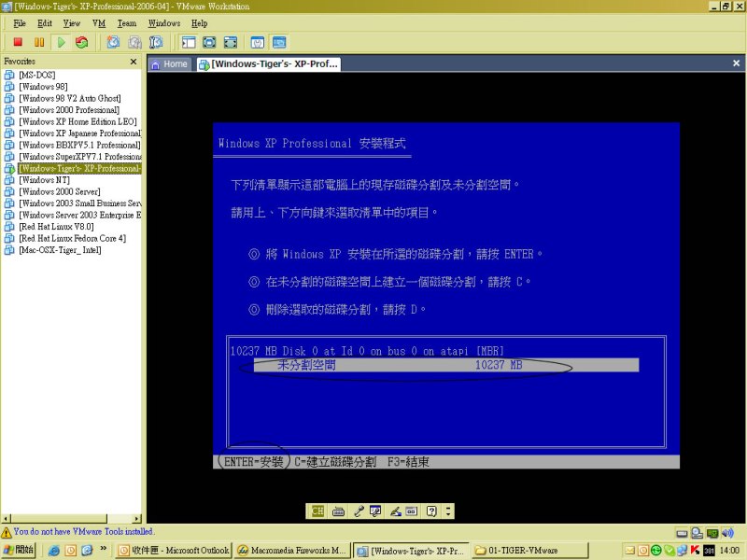
Task: Select highlighted [Windows-Tiger's-XP-Professional] favorite
Action: [74, 168]
